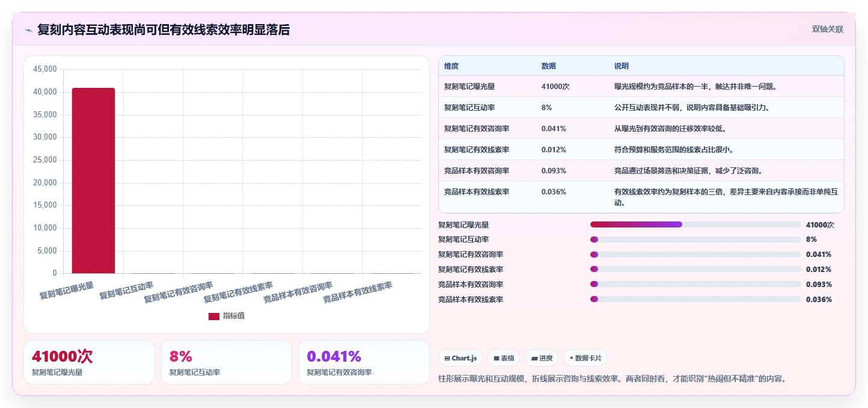Click table cell 复刻笔记曝光量
868x408 pixels.
point(469,87)
